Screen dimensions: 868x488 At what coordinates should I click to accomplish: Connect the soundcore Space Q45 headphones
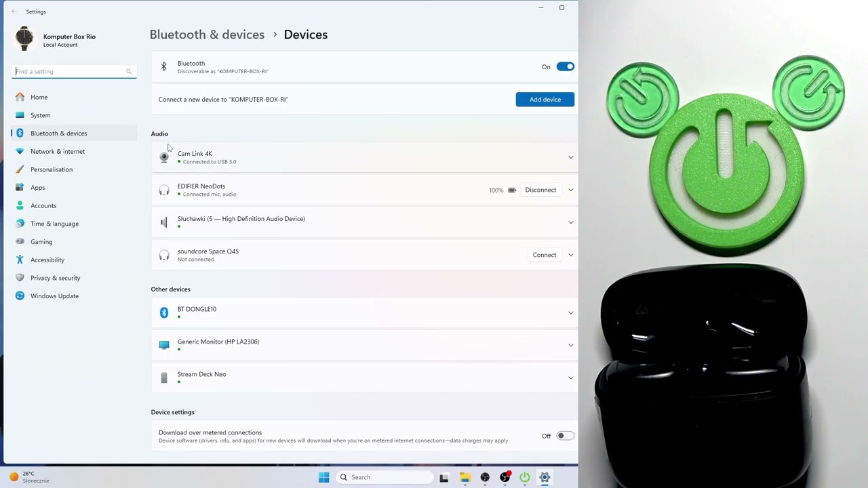[545, 255]
